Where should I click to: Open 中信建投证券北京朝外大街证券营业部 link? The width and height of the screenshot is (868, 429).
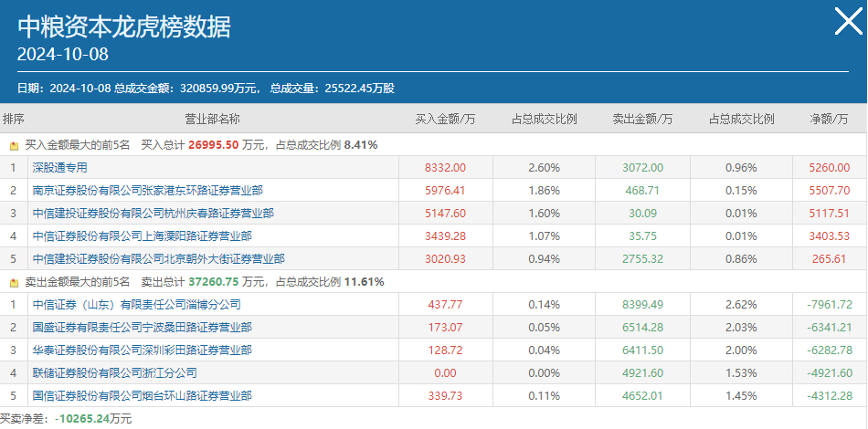(x=158, y=258)
